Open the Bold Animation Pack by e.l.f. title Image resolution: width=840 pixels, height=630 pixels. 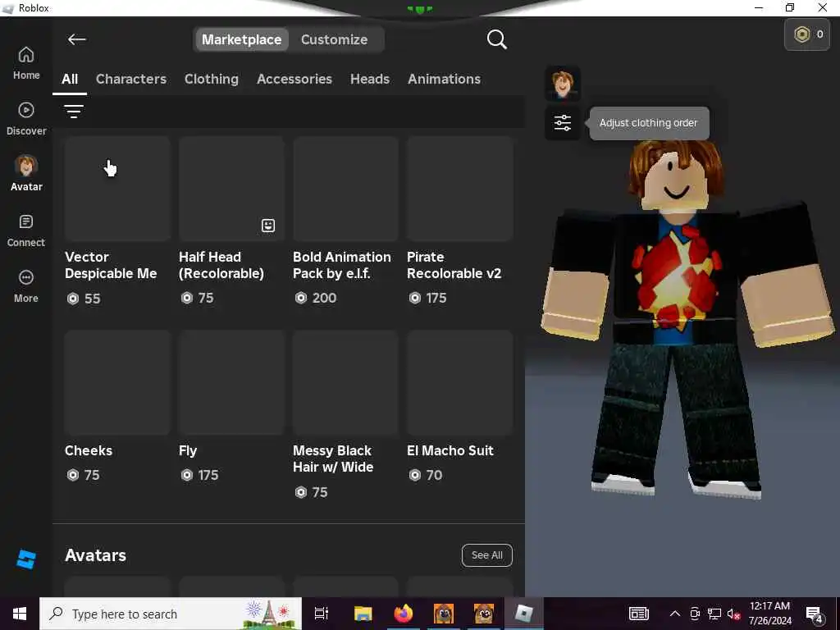342,265
